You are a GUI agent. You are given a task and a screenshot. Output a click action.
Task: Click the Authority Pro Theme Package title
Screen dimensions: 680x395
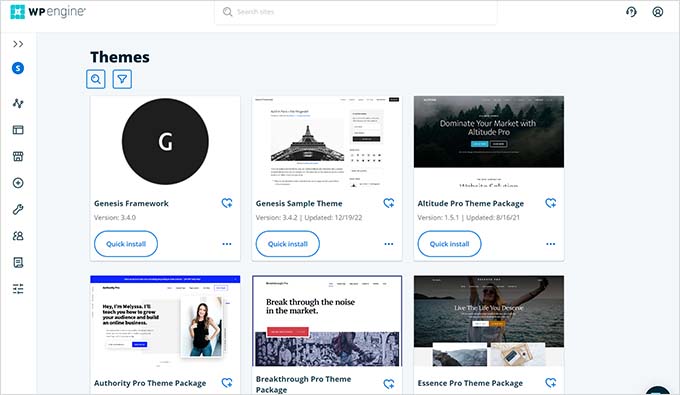point(150,383)
